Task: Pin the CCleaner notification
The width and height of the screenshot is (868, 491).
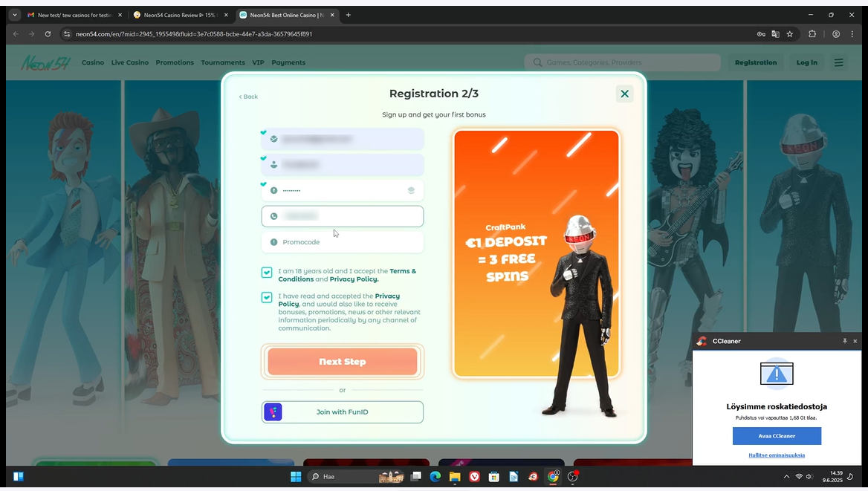Action: (x=845, y=341)
